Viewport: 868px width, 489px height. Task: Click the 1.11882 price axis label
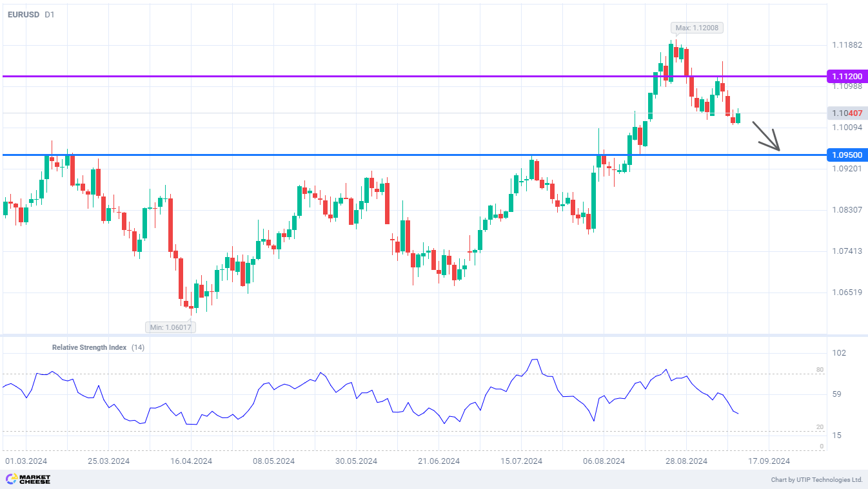coord(847,45)
